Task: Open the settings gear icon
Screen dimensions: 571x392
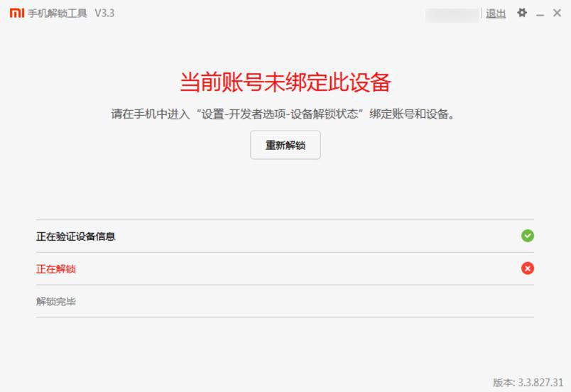Action: click(x=522, y=13)
